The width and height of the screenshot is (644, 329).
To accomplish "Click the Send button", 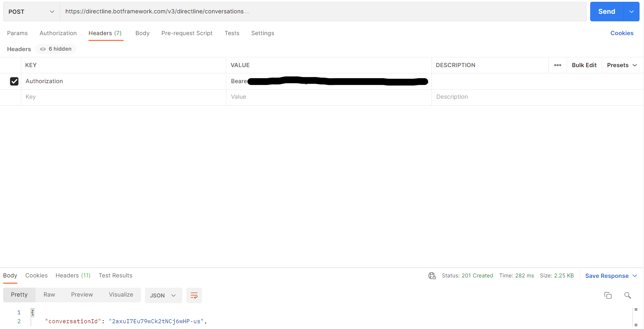I will point(606,12).
